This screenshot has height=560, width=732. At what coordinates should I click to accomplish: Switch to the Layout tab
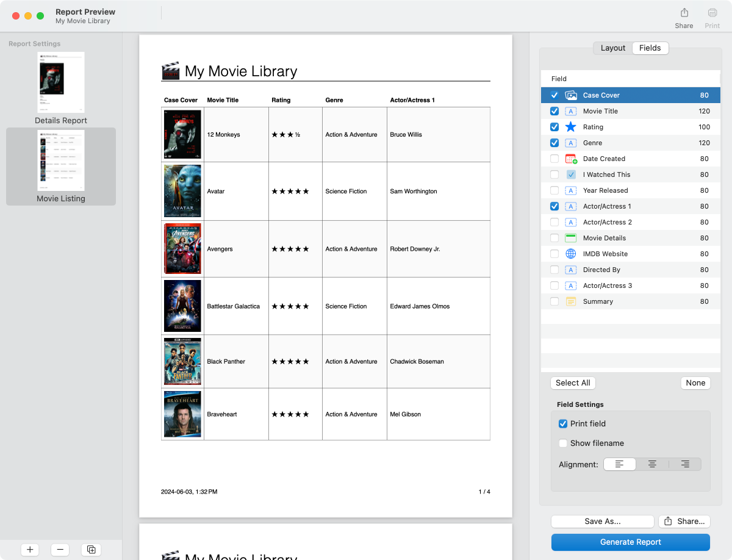[x=613, y=48]
